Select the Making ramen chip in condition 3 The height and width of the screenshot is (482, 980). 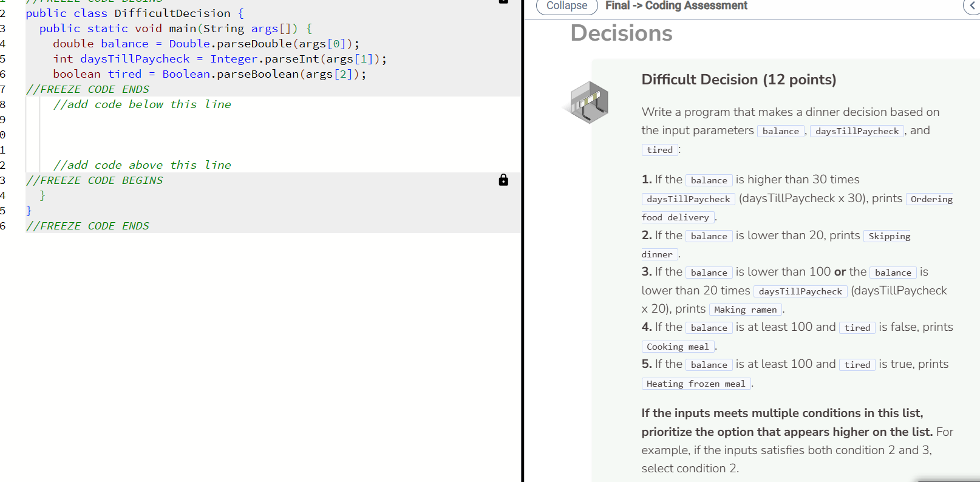[x=745, y=310]
